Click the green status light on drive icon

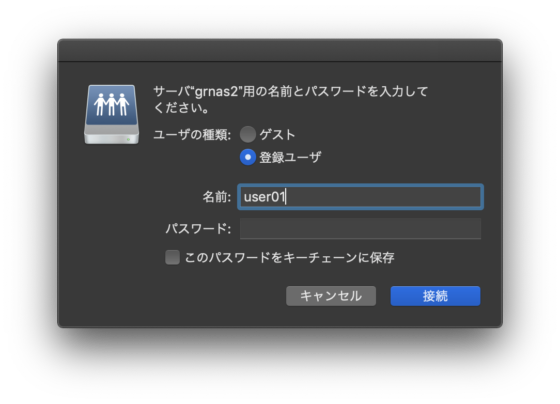(128, 139)
